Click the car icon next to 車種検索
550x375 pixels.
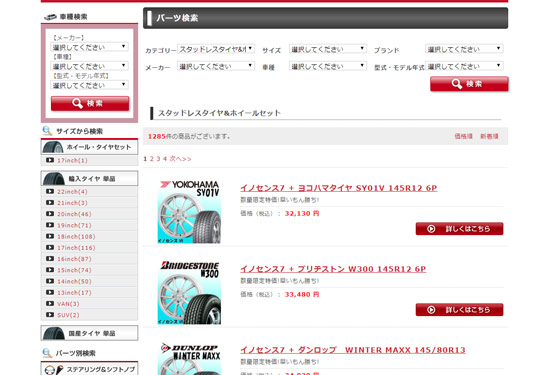(50, 16)
